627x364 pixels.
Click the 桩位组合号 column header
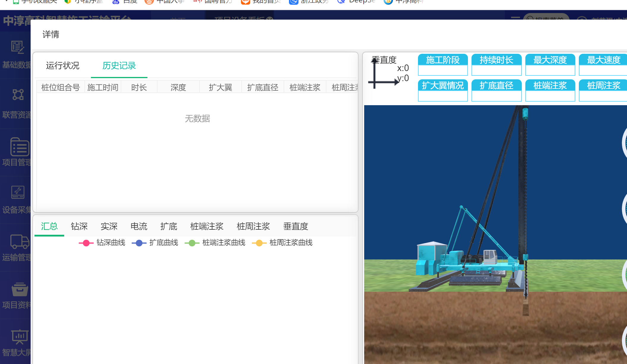click(61, 87)
